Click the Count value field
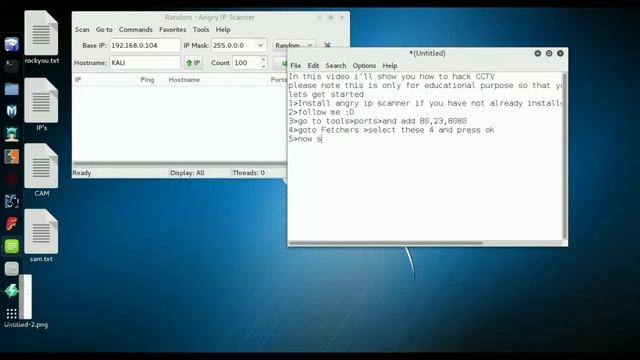 click(246, 63)
